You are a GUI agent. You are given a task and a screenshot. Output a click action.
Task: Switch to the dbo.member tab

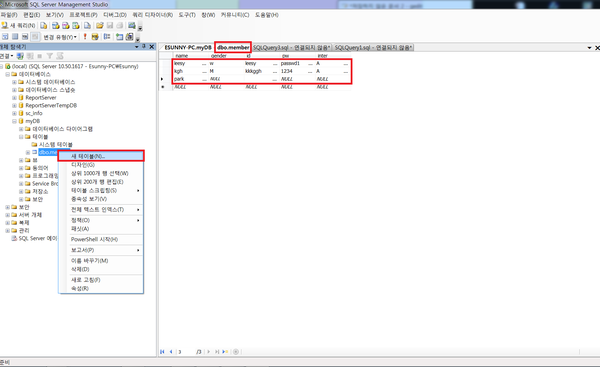(233, 47)
